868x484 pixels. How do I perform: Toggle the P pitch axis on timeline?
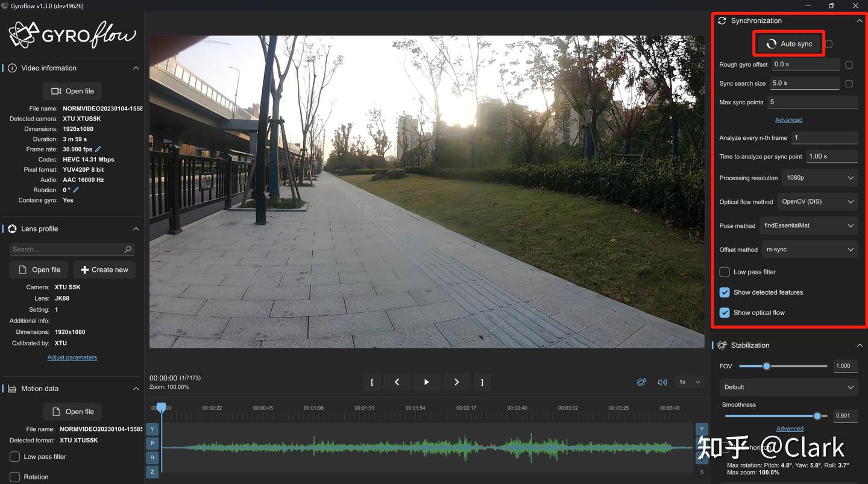pyautogui.click(x=152, y=444)
